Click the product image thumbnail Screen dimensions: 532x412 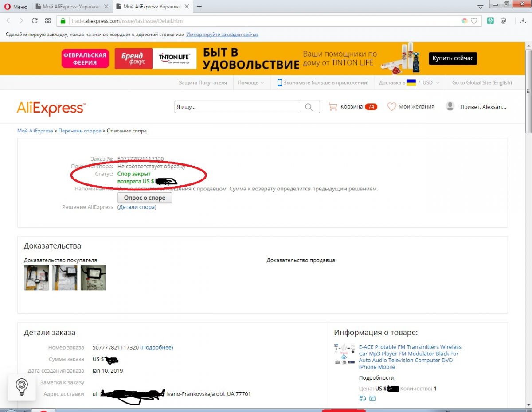pos(345,354)
